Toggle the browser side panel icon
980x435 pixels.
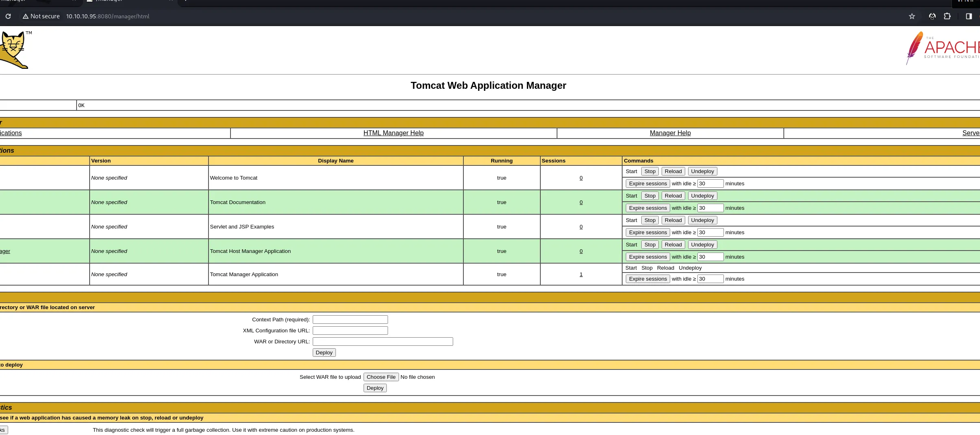969,16
